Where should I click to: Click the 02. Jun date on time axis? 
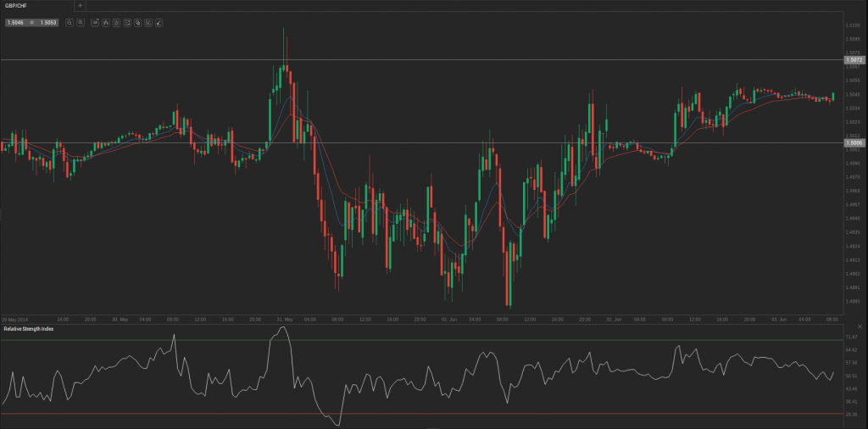pyautogui.click(x=614, y=320)
